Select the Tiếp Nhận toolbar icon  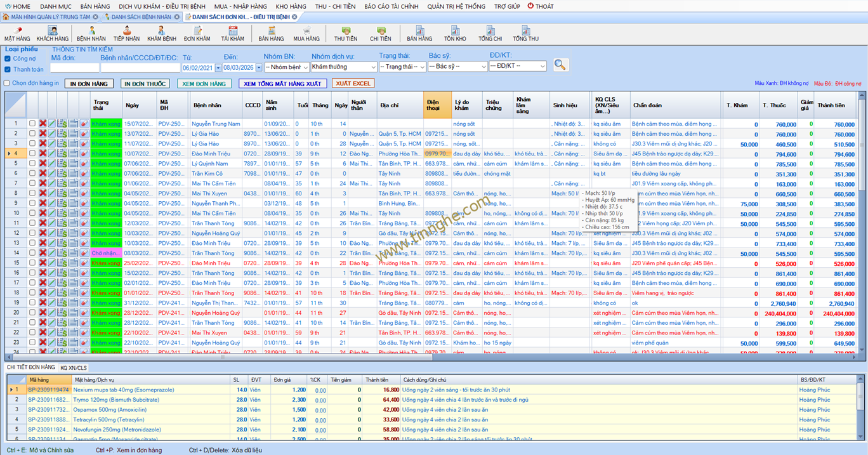click(126, 34)
